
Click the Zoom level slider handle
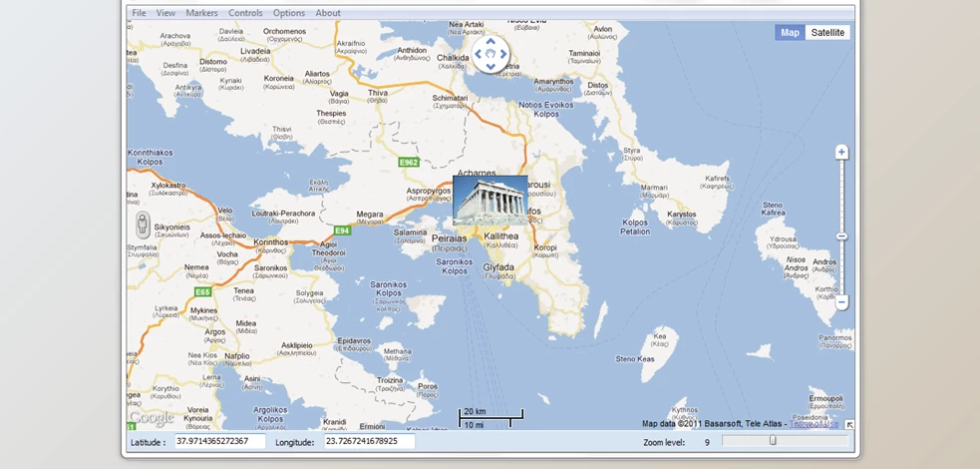[772, 440]
